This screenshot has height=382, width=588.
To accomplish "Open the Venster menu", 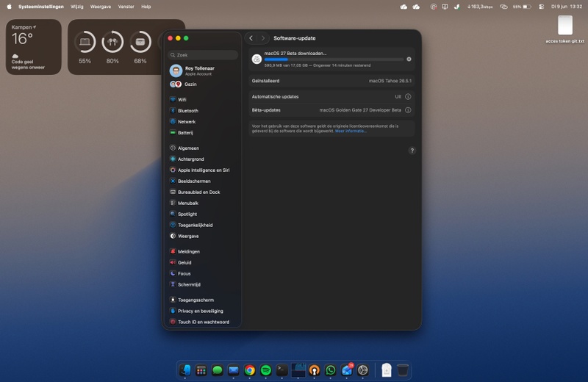I will (x=126, y=7).
